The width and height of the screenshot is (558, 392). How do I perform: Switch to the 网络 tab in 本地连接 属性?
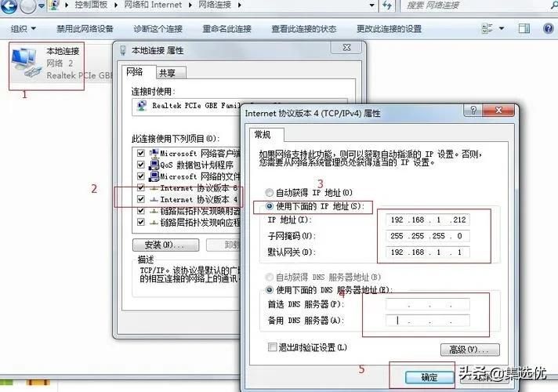[x=139, y=72]
